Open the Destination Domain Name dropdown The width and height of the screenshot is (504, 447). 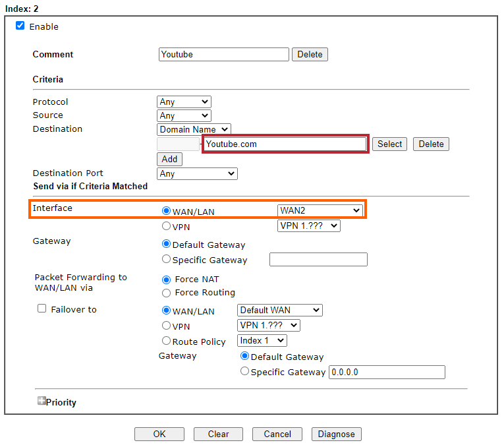pyautogui.click(x=194, y=129)
